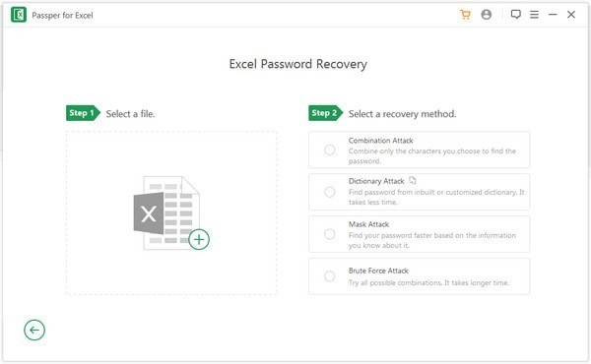Image resolution: width=591 pixels, height=364 pixels.
Task: Choose the Brute Force Attack radio option
Action: (329, 276)
